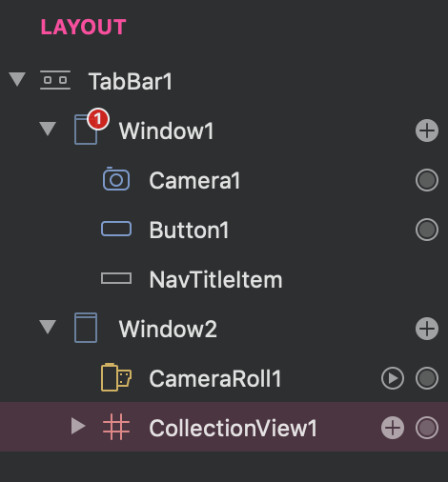
Task: Click the Window1 icon with red badge
Action: coord(92,127)
